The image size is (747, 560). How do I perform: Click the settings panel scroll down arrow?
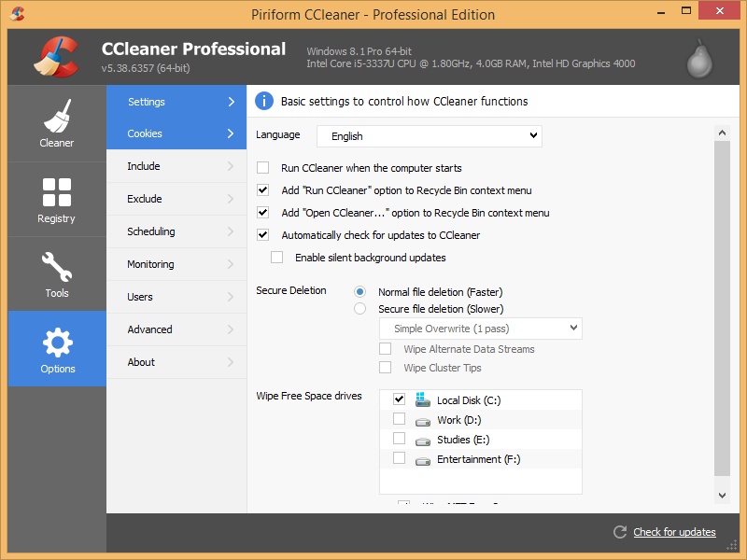tap(722, 496)
